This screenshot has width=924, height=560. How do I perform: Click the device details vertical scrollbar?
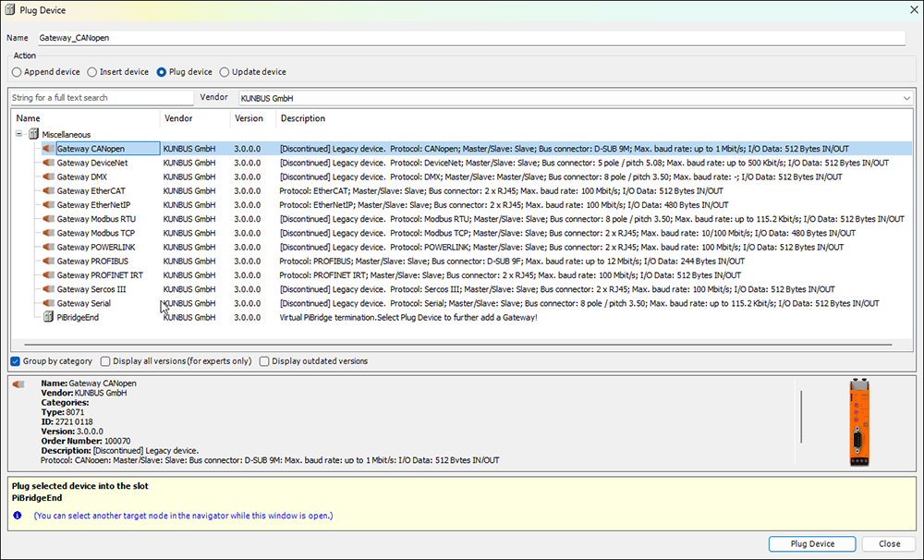801,416
